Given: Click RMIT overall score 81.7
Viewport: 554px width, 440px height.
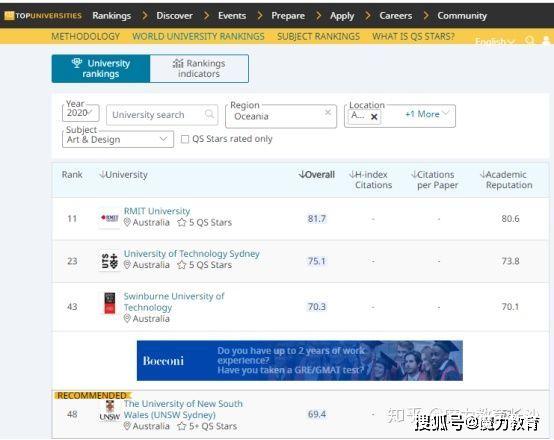Looking at the screenshot, I should (317, 219).
